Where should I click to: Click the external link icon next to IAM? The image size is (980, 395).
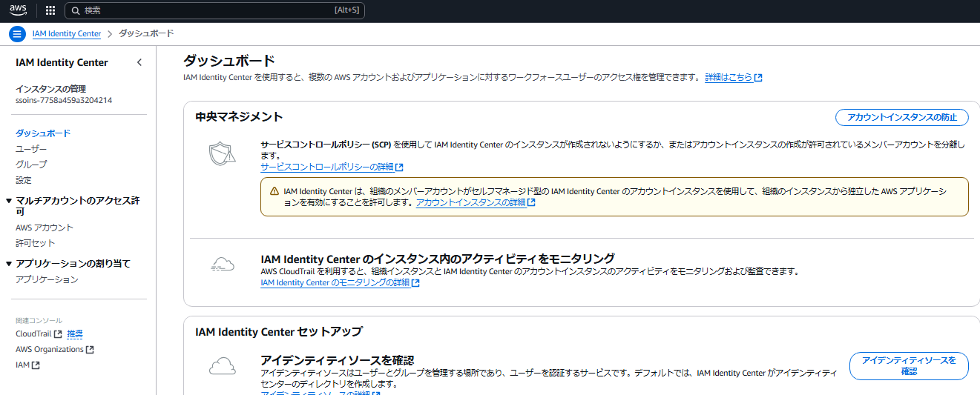[x=36, y=365]
